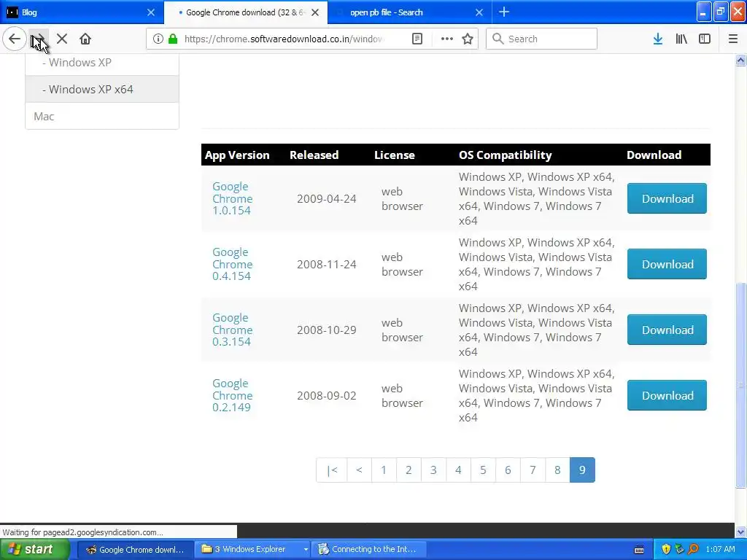Open Google Chrome 1.0.154 version link
This screenshot has width=747, height=560.
233,198
